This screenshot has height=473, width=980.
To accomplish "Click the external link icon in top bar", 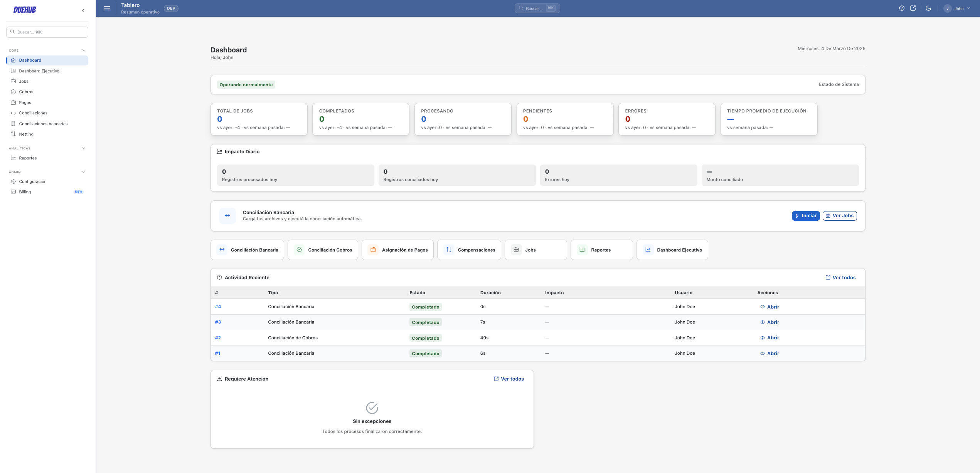I will (x=913, y=8).
